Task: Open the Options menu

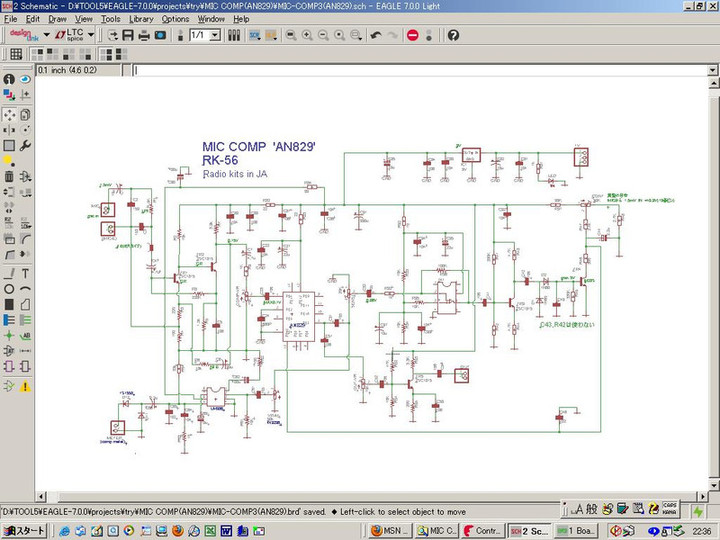Action: coord(175,18)
